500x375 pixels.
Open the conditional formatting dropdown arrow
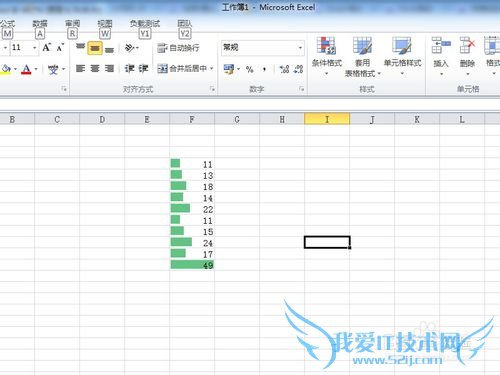coord(327,73)
